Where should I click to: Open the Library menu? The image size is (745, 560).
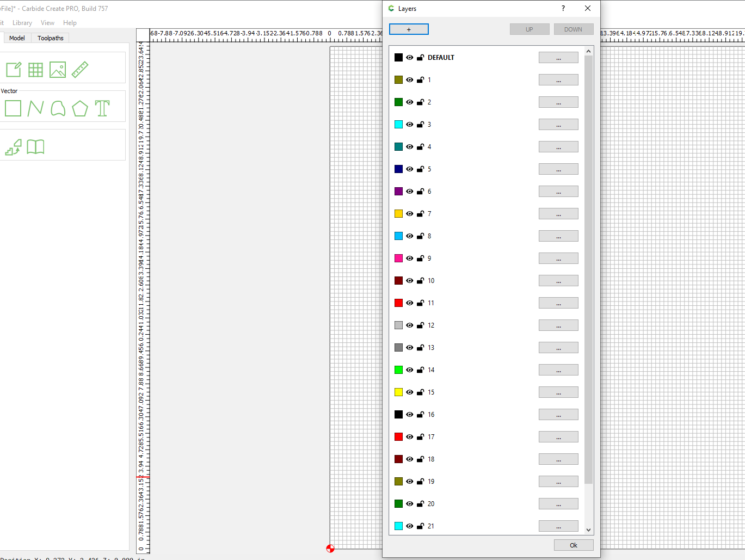[22, 23]
